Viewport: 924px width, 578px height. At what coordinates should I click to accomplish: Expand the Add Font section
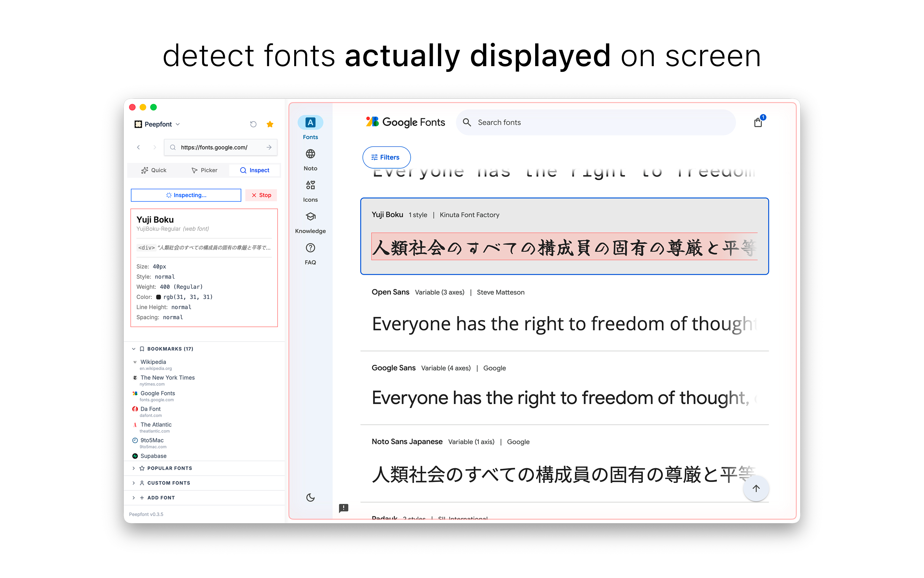pyautogui.click(x=204, y=498)
